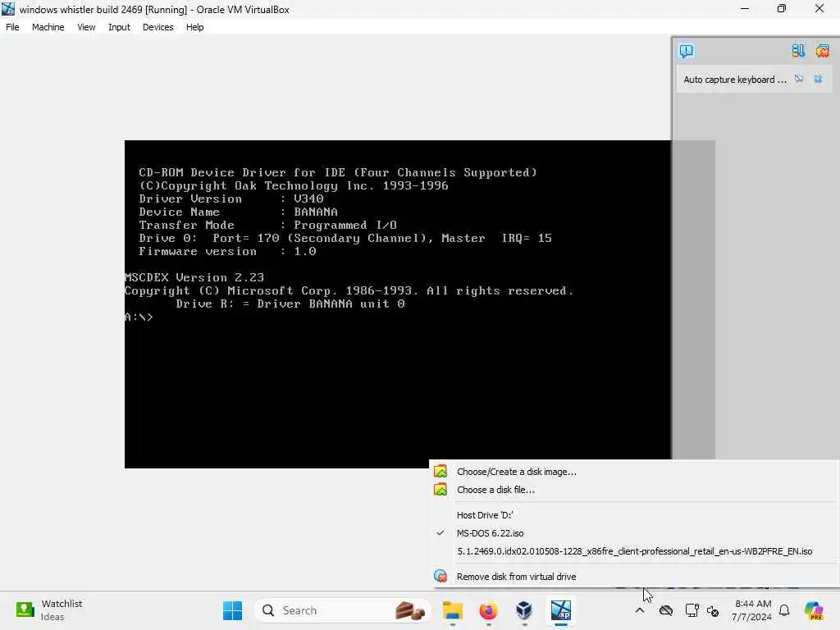The image size is (840, 630).
Task: Open File Explorer from the taskbar
Action: pos(453,610)
